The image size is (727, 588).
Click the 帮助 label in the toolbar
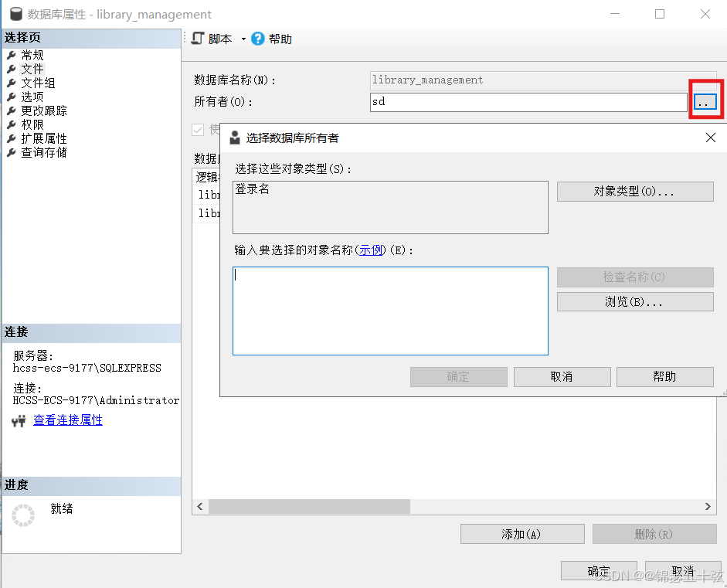tap(280, 39)
